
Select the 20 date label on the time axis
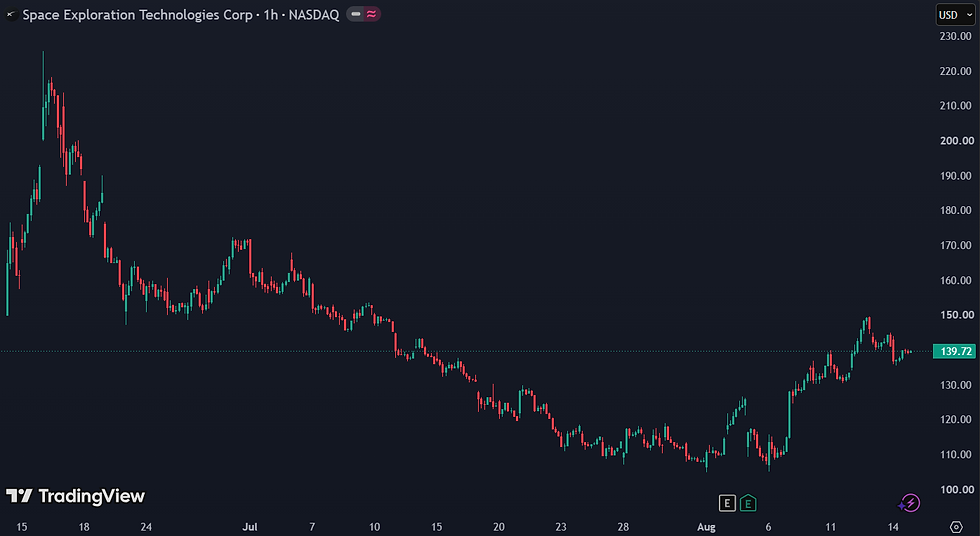(499, 527)
